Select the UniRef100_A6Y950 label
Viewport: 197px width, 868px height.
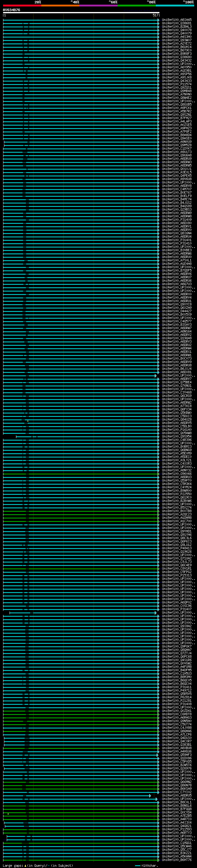point(177,67)
